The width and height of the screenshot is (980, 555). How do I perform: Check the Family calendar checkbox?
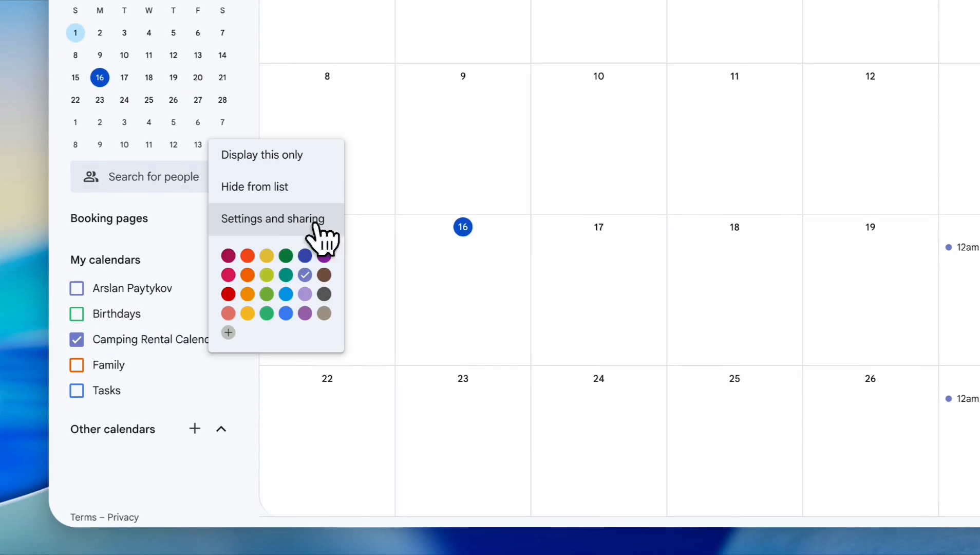(77, 365)
